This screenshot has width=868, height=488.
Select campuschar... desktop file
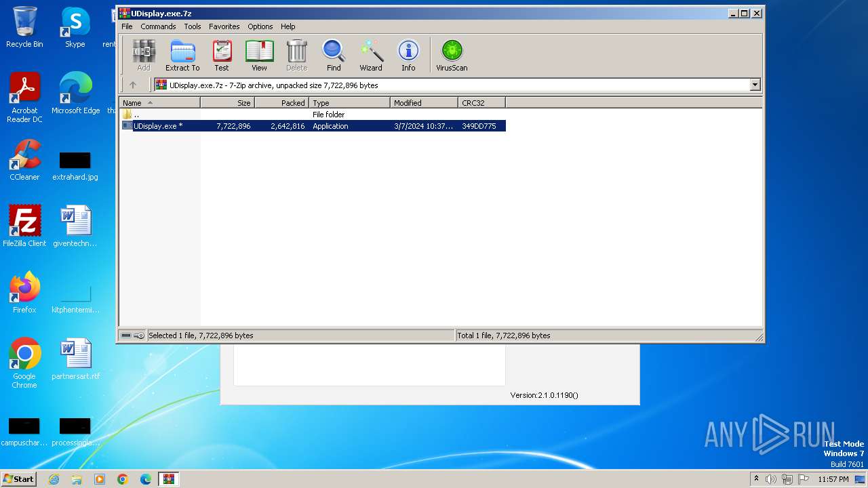coord(24,432)
